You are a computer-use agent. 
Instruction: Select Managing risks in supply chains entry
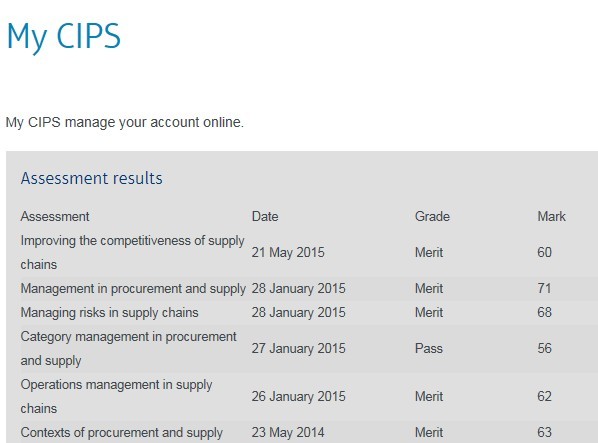coord(109,313)
